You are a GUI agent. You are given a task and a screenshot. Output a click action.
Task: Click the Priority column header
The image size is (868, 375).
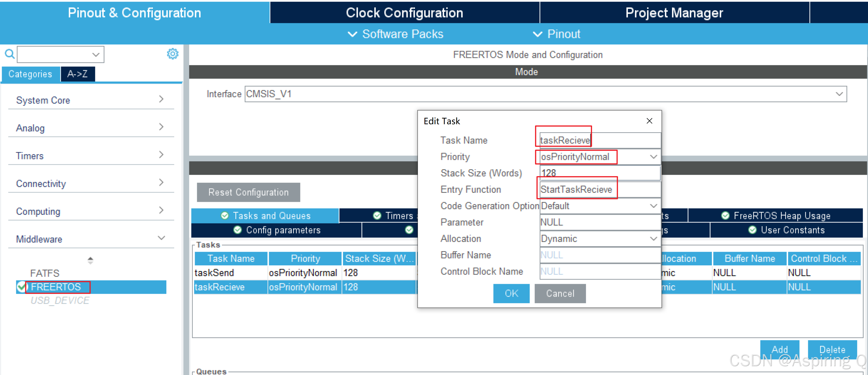click(305, 258)
